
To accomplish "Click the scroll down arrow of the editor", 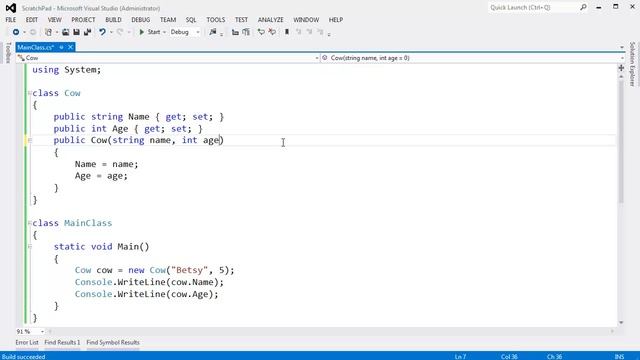I will point(621,322).
